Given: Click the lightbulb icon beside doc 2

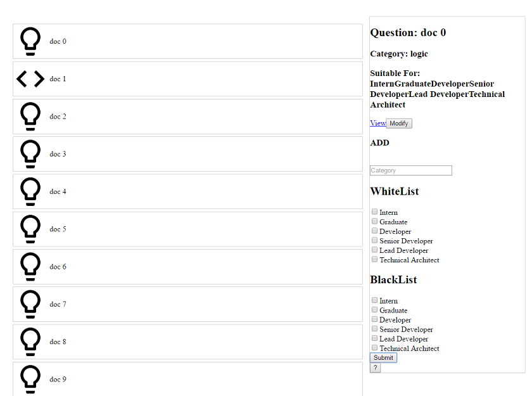Looking at the screenshot, I should click(x=30, y=117).
